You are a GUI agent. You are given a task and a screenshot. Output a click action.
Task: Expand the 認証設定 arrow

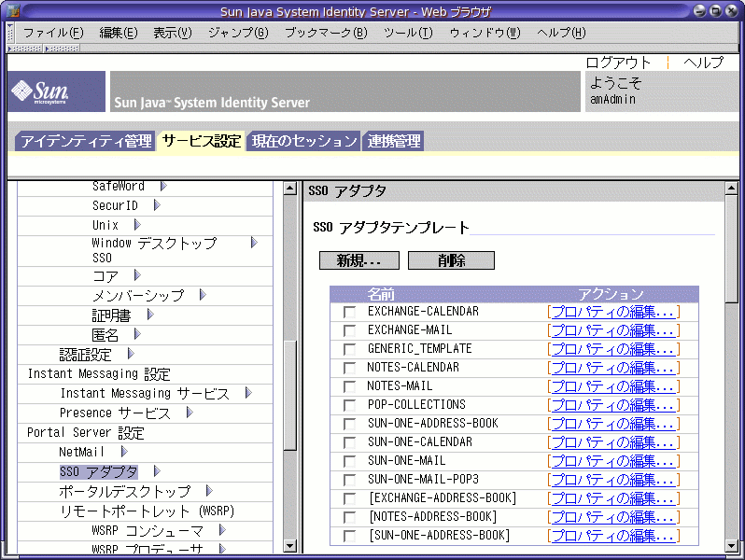pyautogui.click(x=131, y=354)
